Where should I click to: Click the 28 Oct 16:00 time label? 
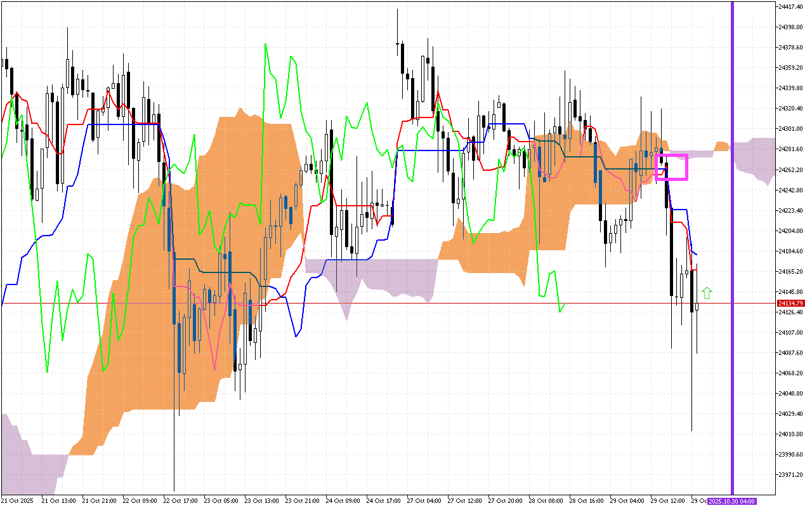click(x=586, y=501)
